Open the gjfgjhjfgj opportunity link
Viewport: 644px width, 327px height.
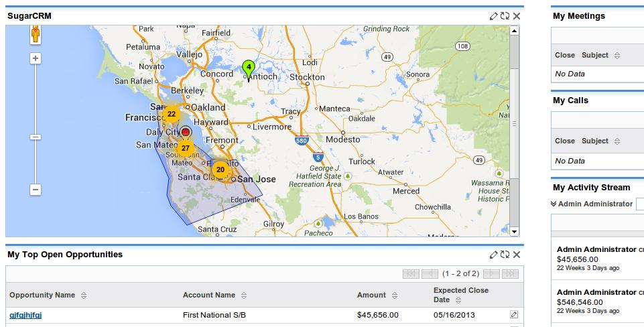pyautogui.click(x=25, y=315)
